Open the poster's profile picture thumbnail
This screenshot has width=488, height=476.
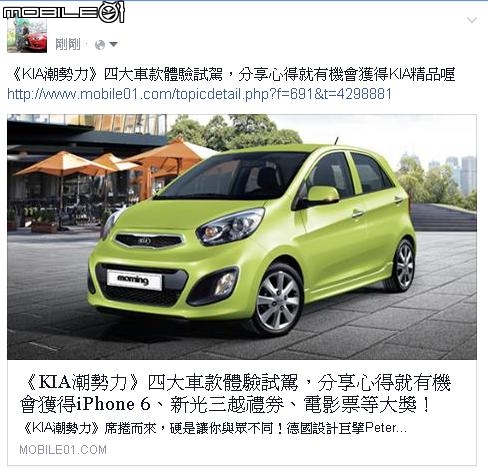(x=27, y=36)
